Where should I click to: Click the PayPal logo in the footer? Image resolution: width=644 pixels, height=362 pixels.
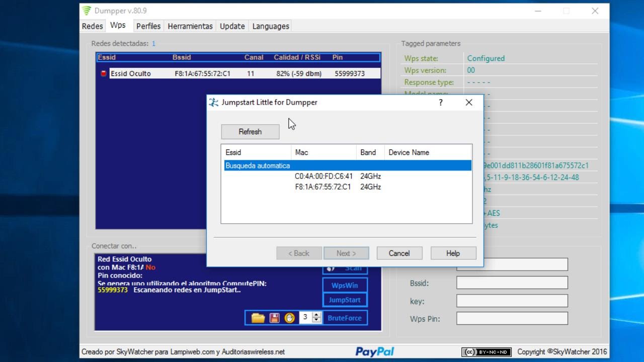click(374, 351)
